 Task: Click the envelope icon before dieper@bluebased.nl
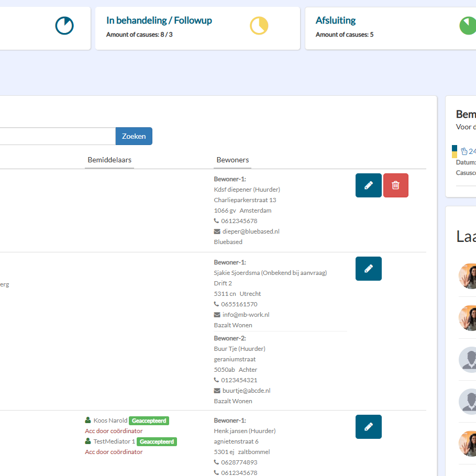tap(217, 231)
